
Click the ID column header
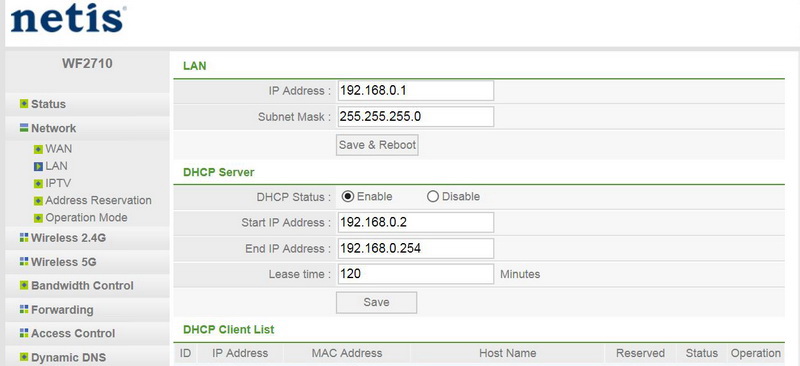coord(185,353)
